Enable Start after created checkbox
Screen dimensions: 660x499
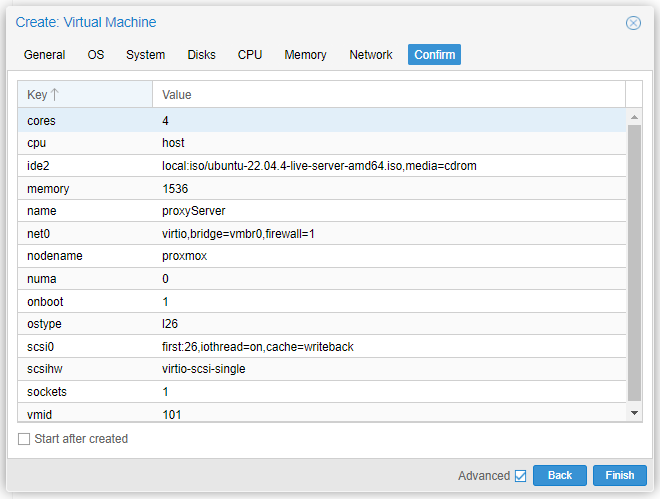pos(24,439)
